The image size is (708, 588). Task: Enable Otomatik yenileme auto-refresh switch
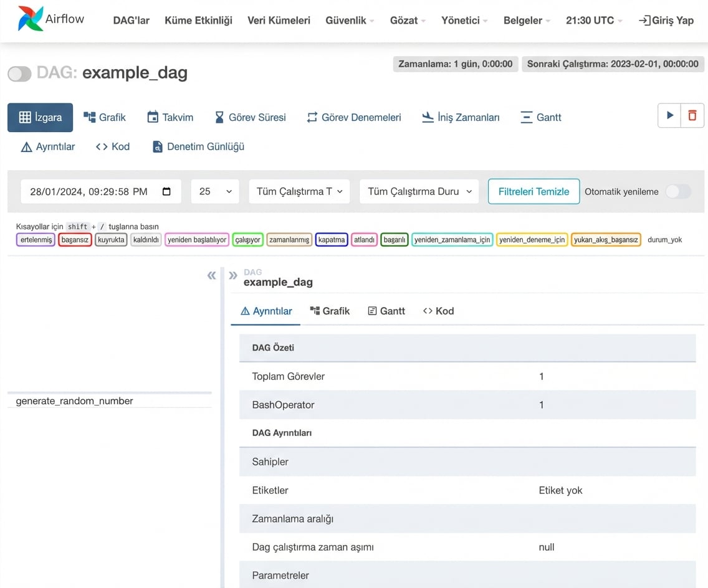(x=678, y=192)
